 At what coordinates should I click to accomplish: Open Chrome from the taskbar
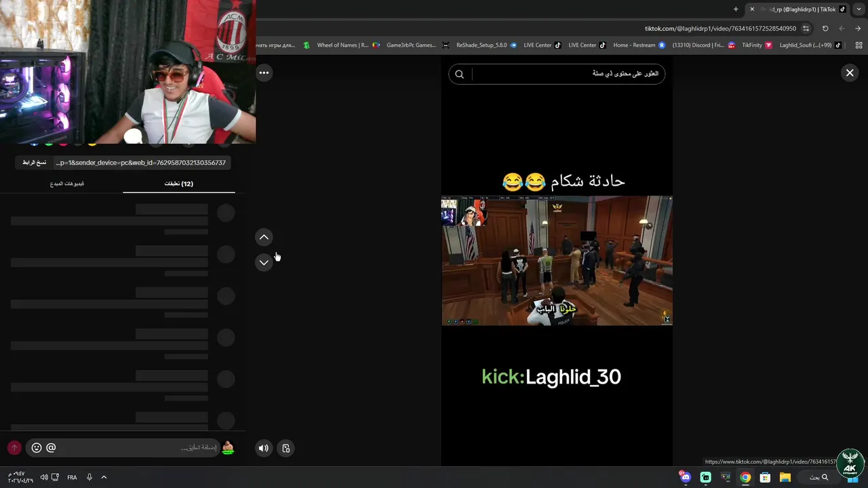(x=745, y=477)
